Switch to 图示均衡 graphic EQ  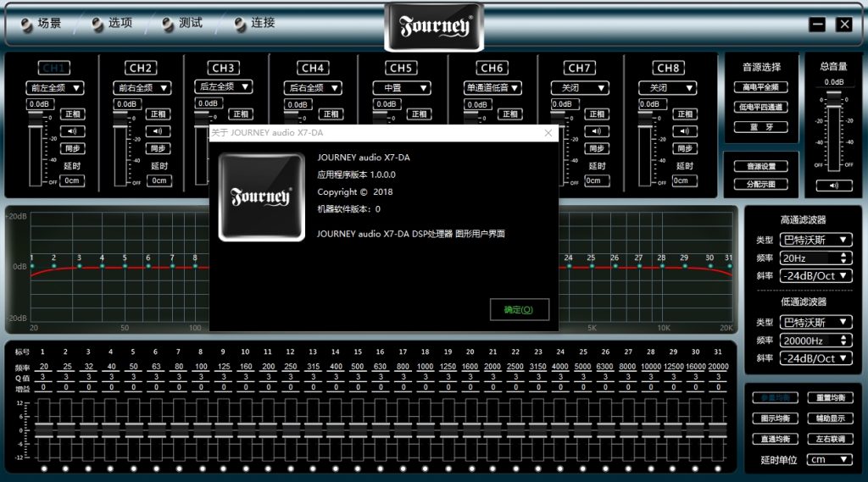click(775, 418)
